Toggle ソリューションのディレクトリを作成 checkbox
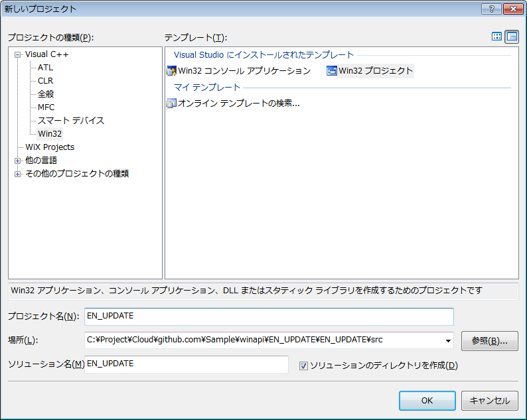The image size is (527, 420). (303, 366)
